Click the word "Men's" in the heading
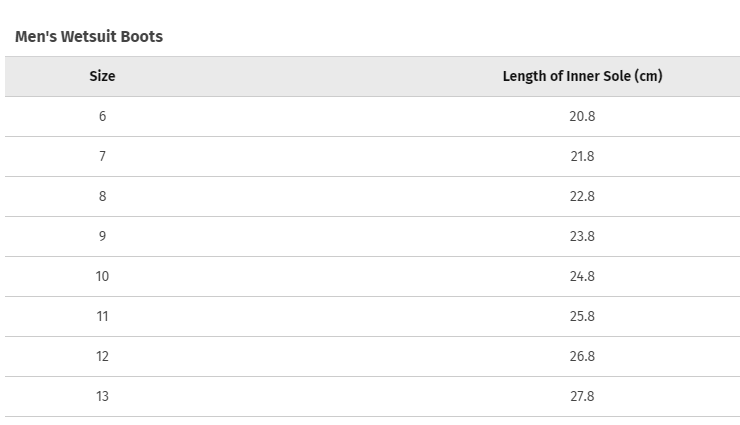The width and height of the screenshot is (740, 425). coord(36,37)
